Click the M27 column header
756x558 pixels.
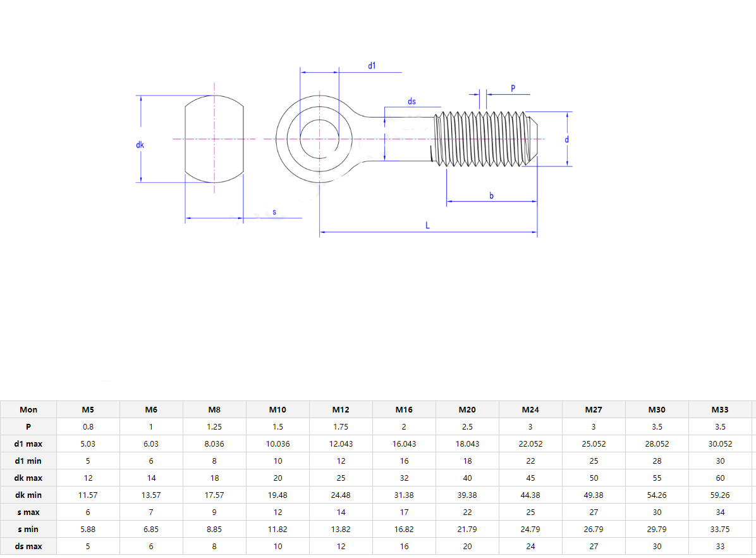point(594,409)
